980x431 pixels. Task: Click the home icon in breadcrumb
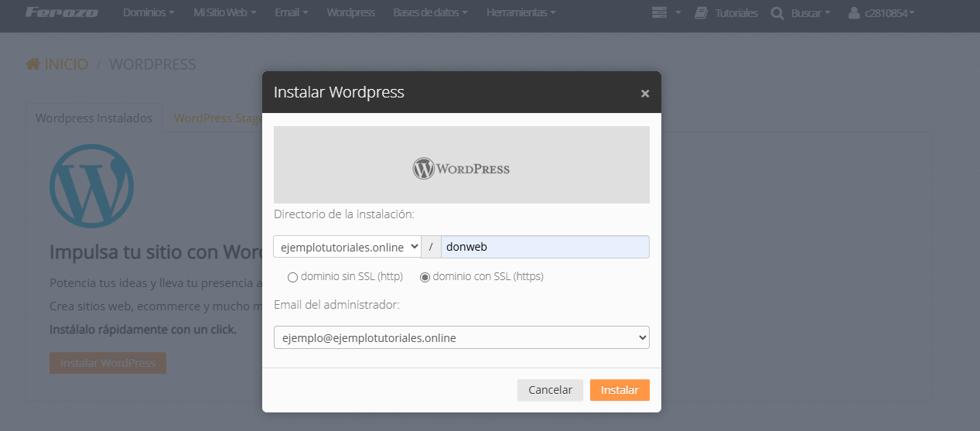pos(33,64)
